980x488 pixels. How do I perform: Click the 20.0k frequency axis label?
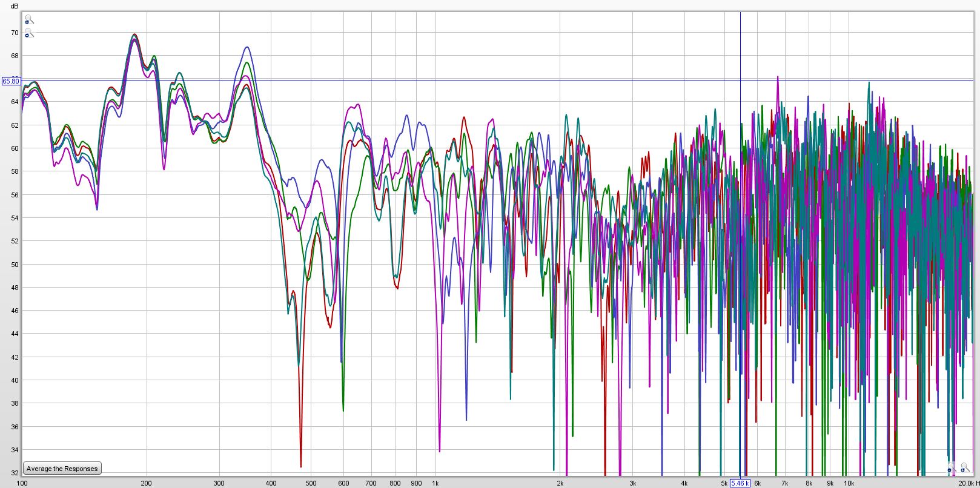click(967, 483)
